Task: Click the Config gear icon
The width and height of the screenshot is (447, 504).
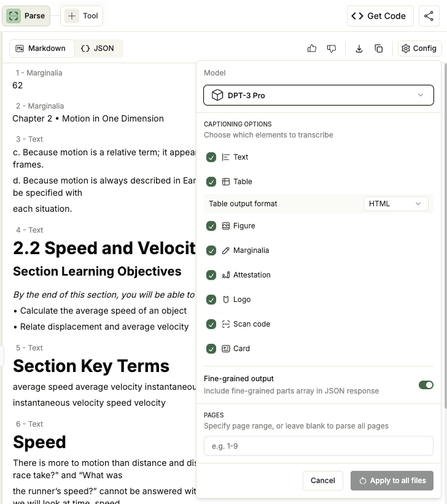Action: coord(406,48)
